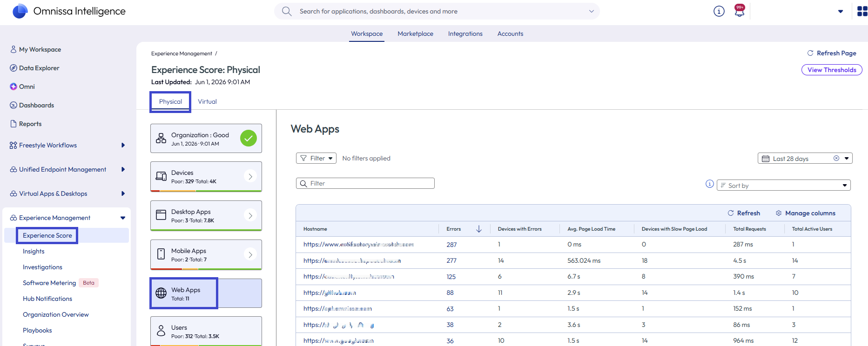Open Devices card chevron
The width and height of the screenshot is (868, 346).
coord(250,176)
